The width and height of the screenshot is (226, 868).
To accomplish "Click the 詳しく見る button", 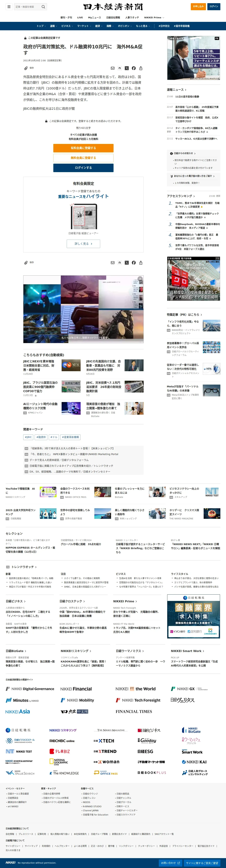I will pyautogui.click(x=83, y=244).
